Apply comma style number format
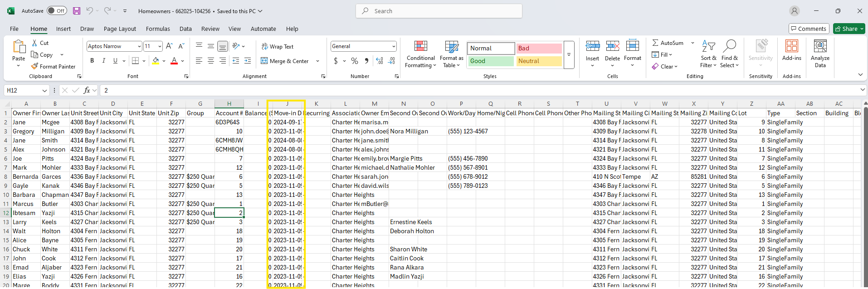 (366, 61)
